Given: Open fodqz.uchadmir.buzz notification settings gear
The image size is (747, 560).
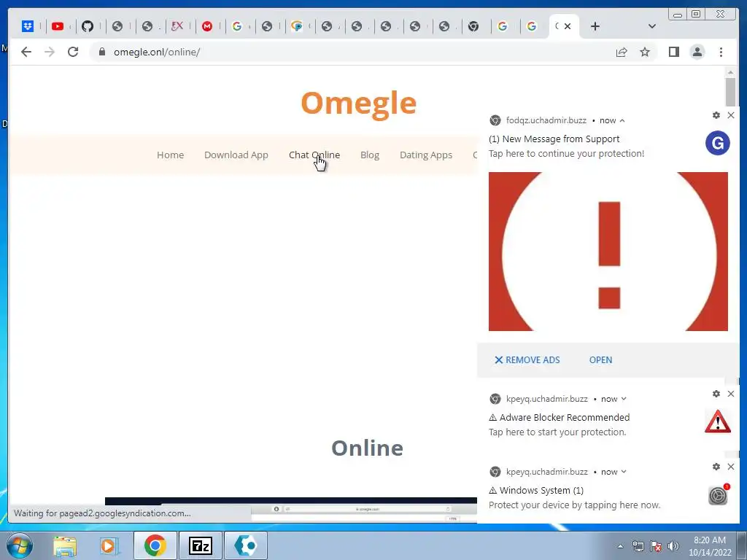Looking at the screenshot, I should point(716,115).
